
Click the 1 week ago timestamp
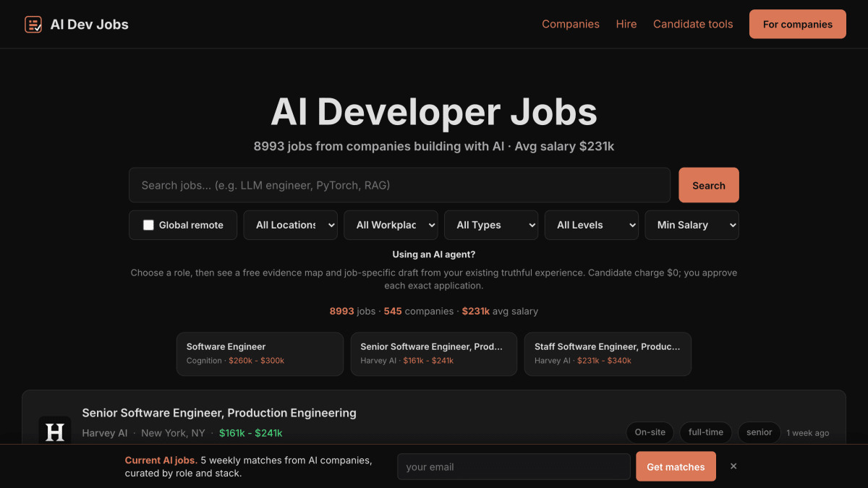pyautogui.click(x=808, y=433)
